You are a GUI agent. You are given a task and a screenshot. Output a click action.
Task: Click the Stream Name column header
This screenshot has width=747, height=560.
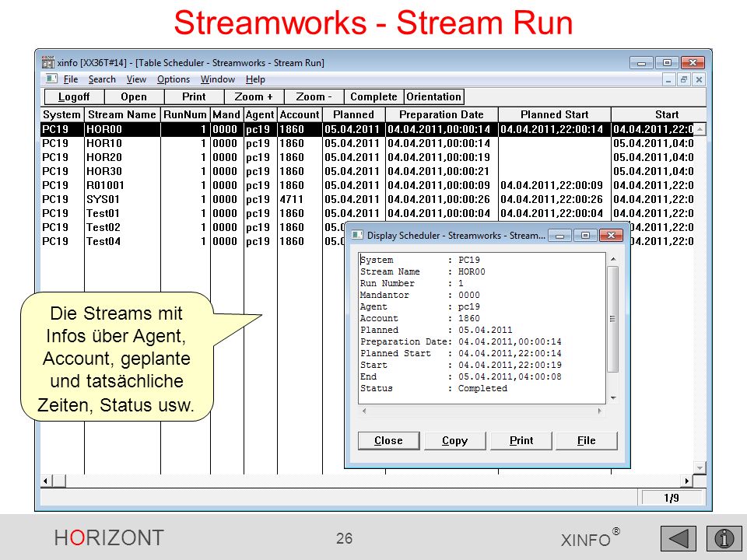point(122,115)
